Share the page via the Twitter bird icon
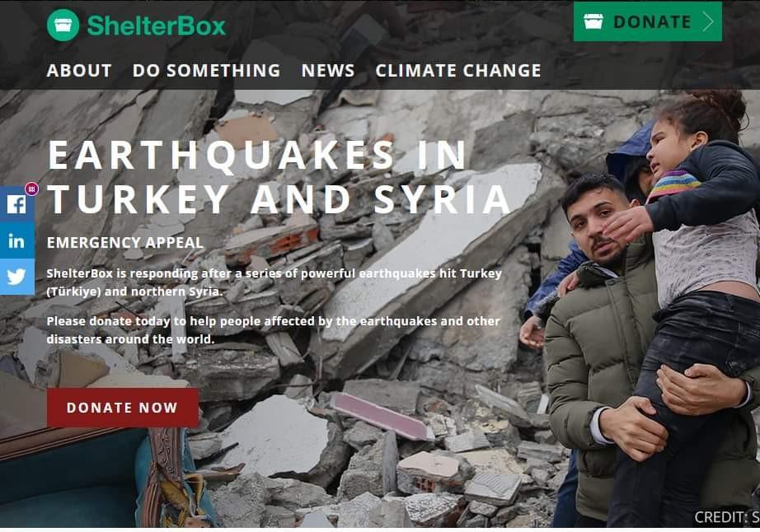This screenshot has height=532, width=760. pos(16,277)
